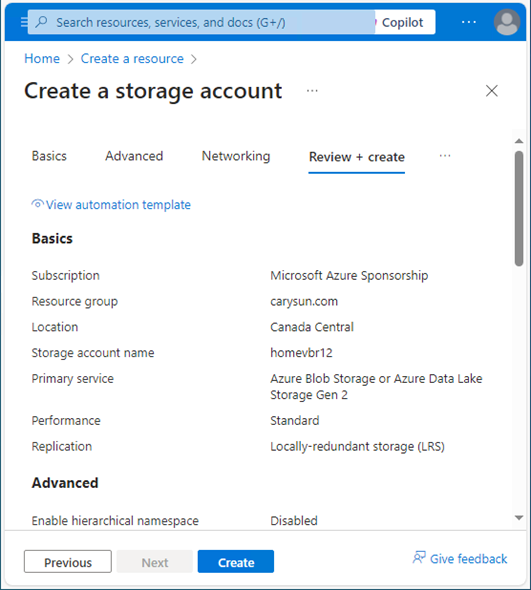This screenshot has width=531, height=590.
Task: Select the 'Standard' performance value
Action: (295, 420)
